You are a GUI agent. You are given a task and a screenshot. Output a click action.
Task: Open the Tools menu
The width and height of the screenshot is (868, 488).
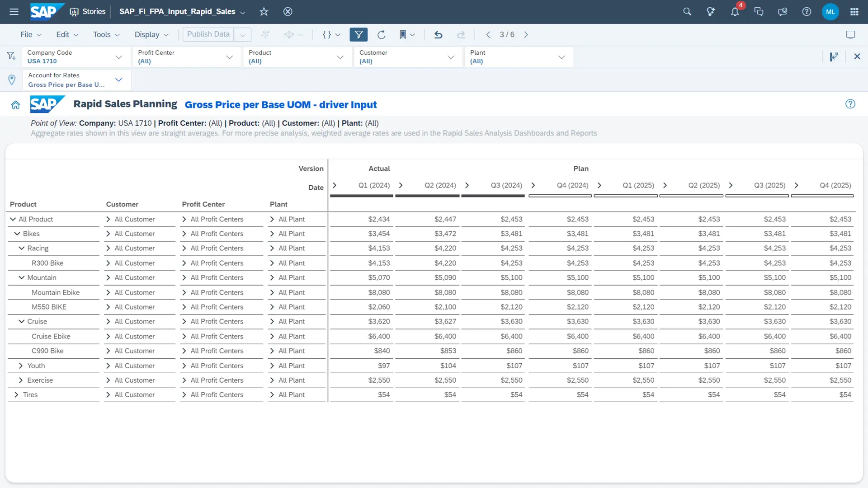click(106, 35)
